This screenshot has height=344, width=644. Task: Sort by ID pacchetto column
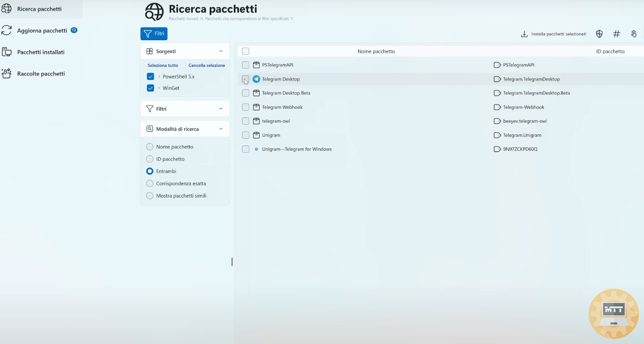click(610, 51)
